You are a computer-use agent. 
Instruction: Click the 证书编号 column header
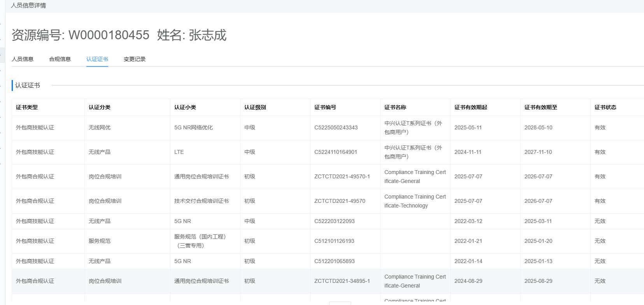(325, 107)
